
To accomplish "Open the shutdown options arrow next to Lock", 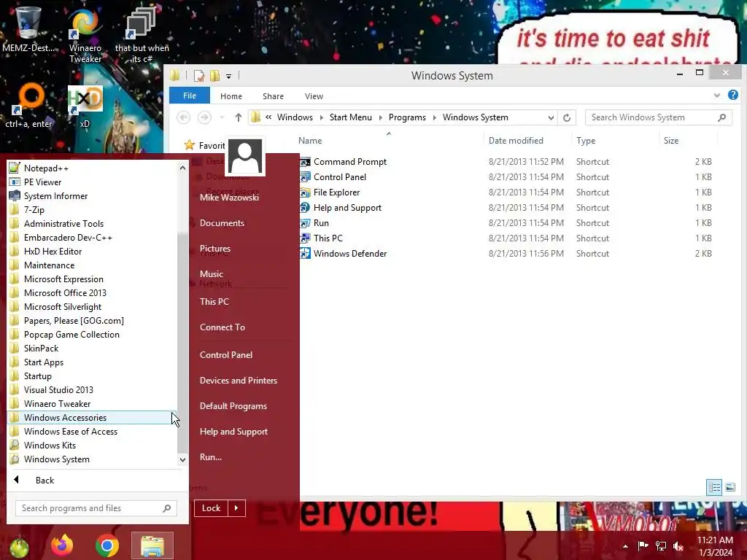I will (x=236, y=508).
